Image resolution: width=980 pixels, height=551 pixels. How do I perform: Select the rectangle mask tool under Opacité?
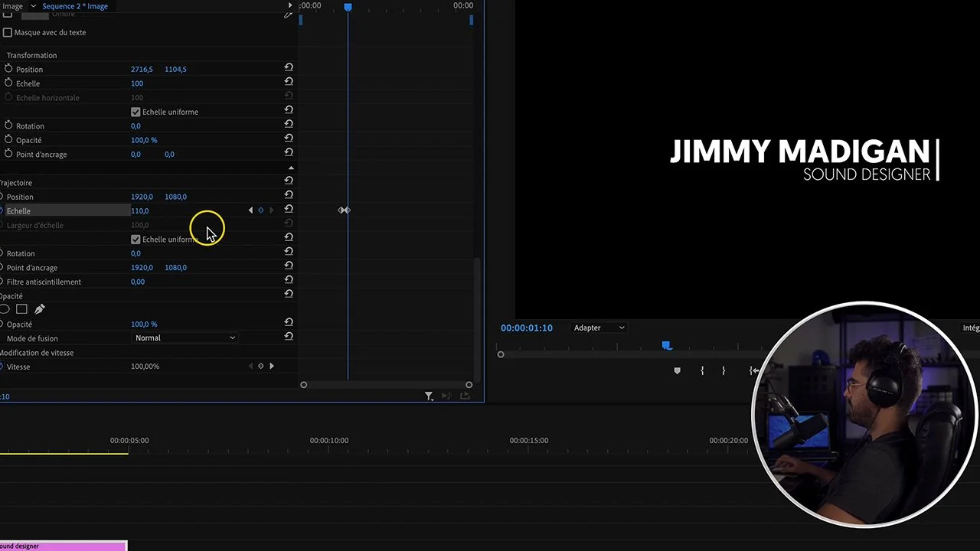[21, 309]
